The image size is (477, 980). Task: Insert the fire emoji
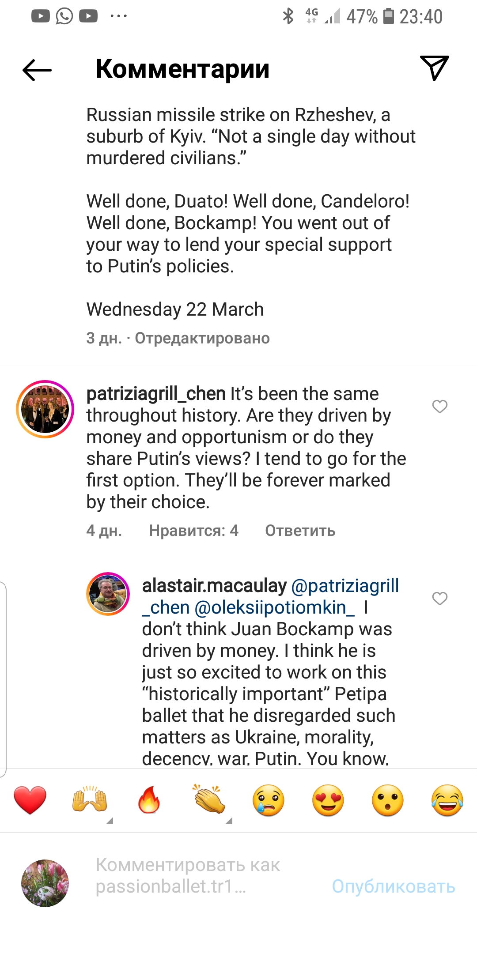tap(149, 800)
